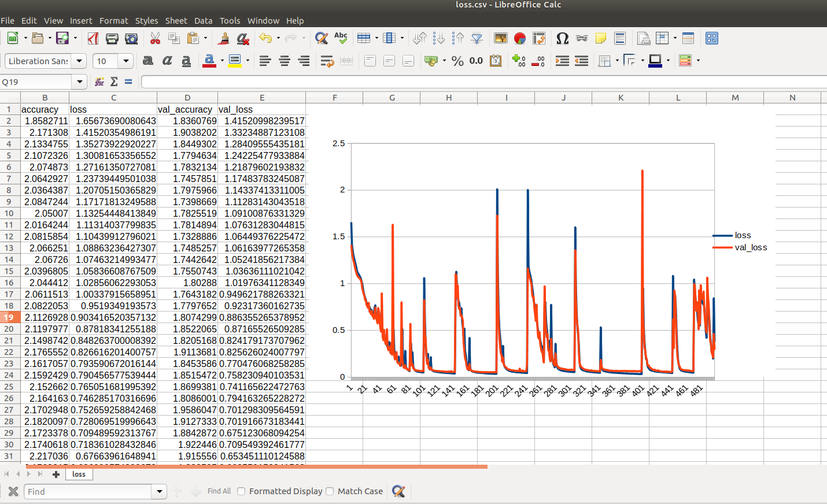
Task: Format selection as percent
Action: coord(457,60)
